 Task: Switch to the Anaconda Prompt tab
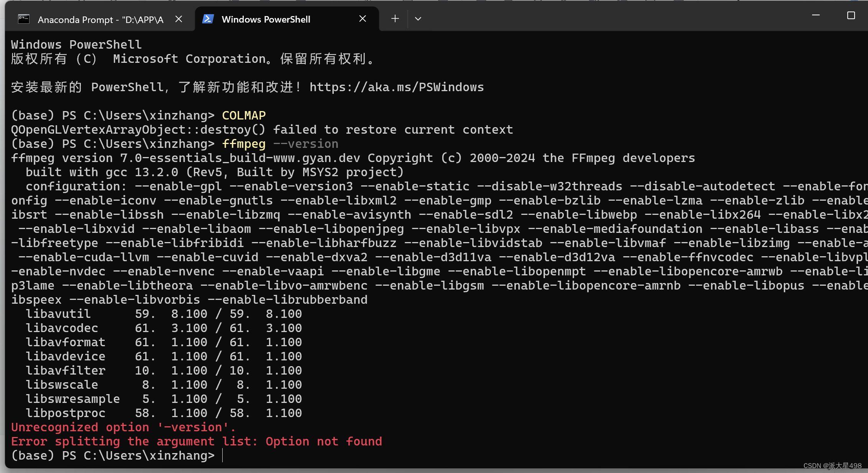[x=100, y=20]
